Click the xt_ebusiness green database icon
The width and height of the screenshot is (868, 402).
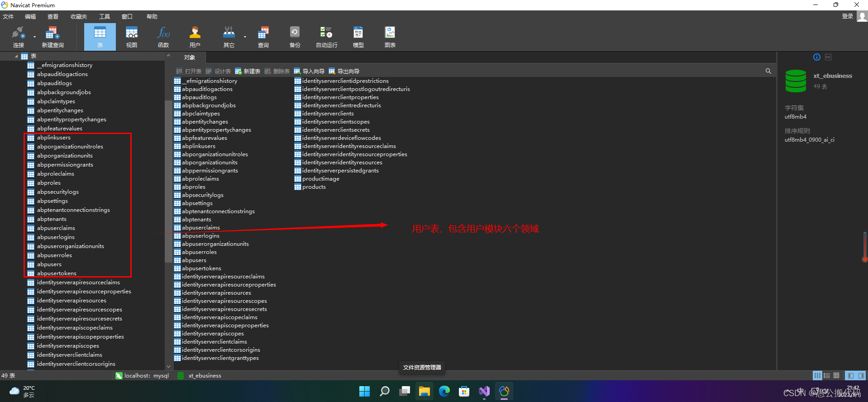796,81
